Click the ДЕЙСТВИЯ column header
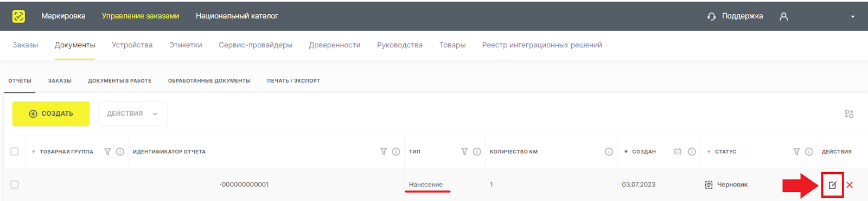 pos(837,152)
